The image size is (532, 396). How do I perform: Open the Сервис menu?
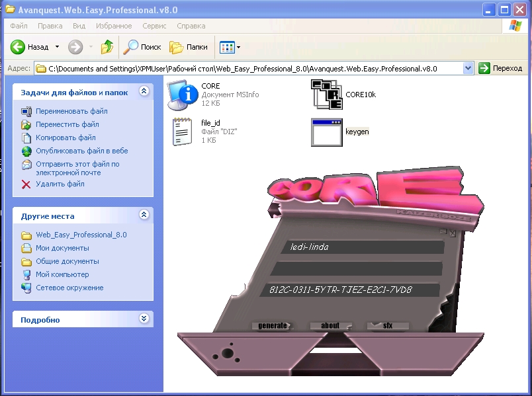pyautogui.click(x=154, y=26)
